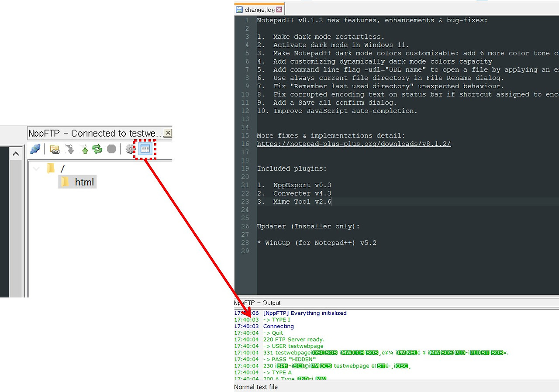559x392 pixels.
Task: Click the "NppFTP - Output" panel title
Action: [x=257, y=303]
